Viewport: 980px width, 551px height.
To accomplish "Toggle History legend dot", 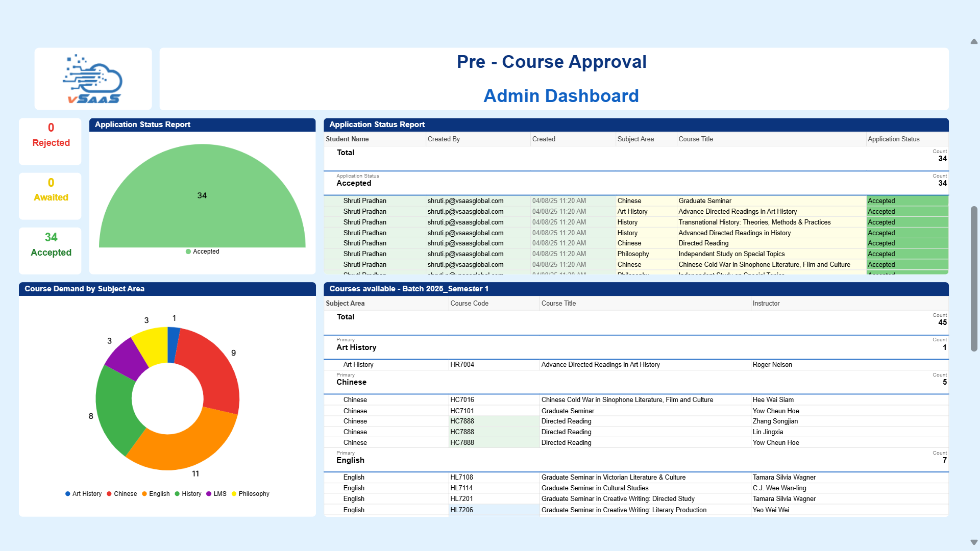I will [x=177, y=494].
